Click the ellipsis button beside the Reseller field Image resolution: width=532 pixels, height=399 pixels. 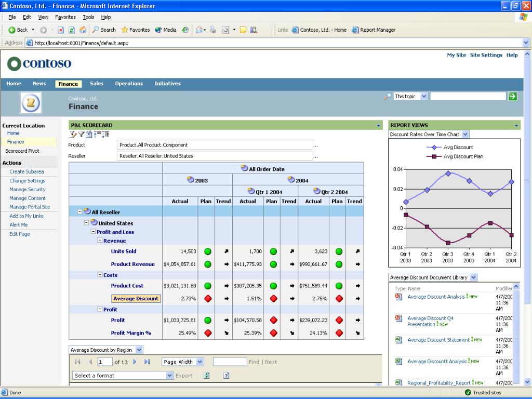[x=316, y=156]
